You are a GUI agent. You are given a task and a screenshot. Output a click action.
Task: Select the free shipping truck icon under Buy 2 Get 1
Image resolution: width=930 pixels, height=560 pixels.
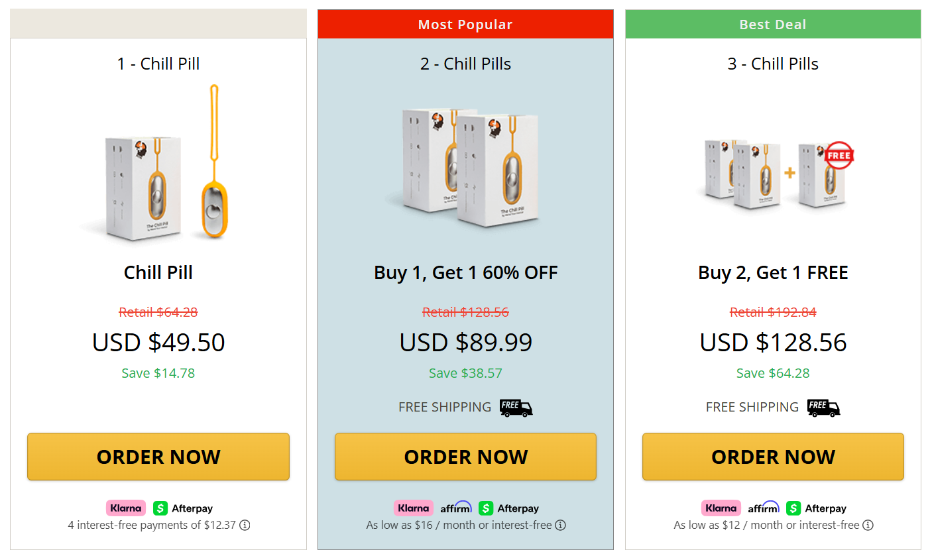pyautogui.click(x=823, y=409)
